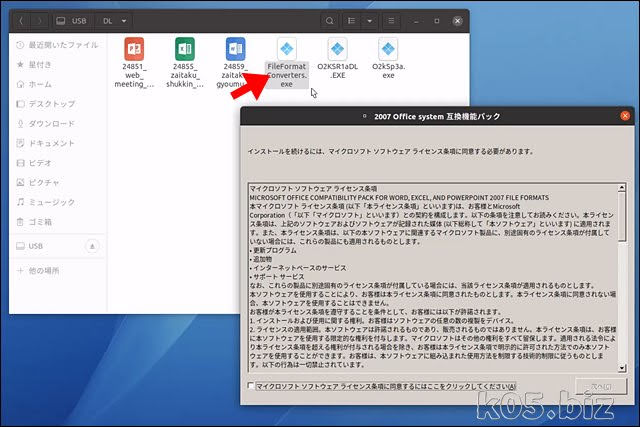Open デスクトップ folder in sidebar

tap(58, 104)
